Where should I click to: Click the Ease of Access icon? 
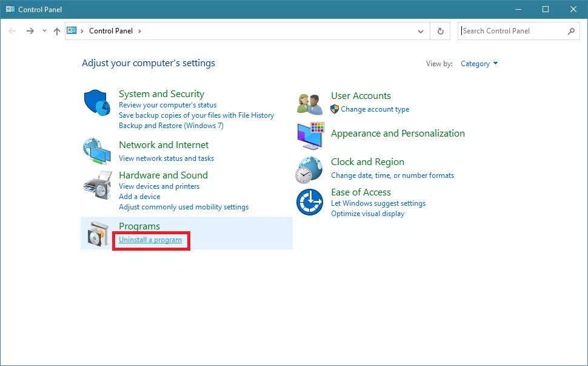coord(309,200)
